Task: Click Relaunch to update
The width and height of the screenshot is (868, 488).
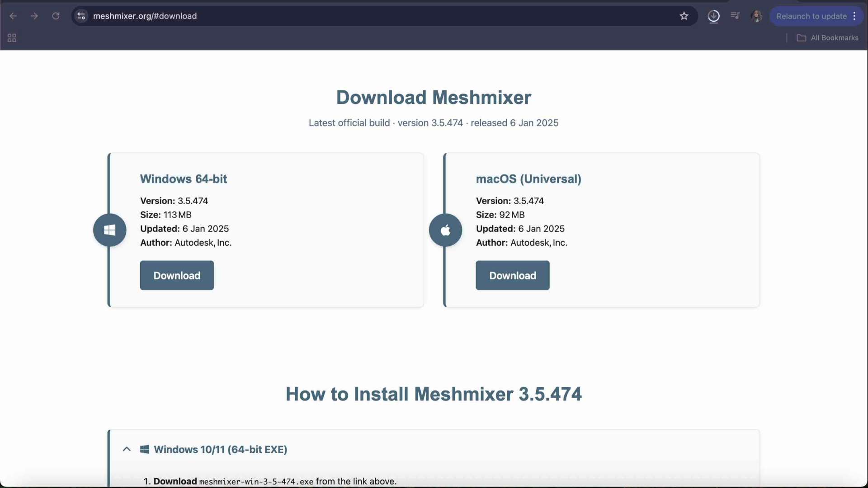Action: coord(811,16)
